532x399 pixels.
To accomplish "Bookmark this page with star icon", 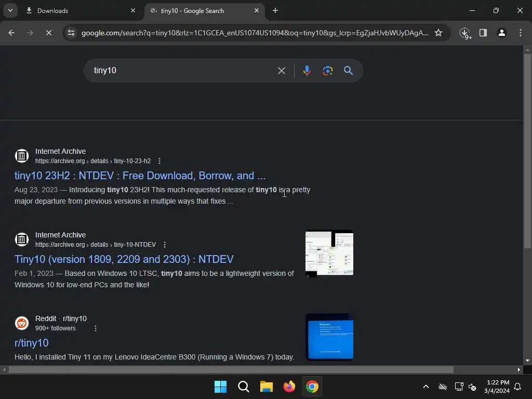I will coord(438,33).
